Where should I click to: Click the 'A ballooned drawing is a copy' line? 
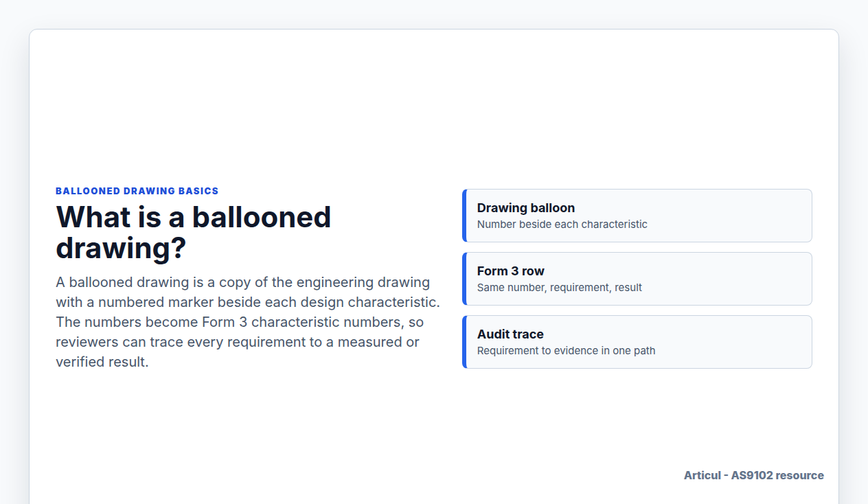[242, 282]
